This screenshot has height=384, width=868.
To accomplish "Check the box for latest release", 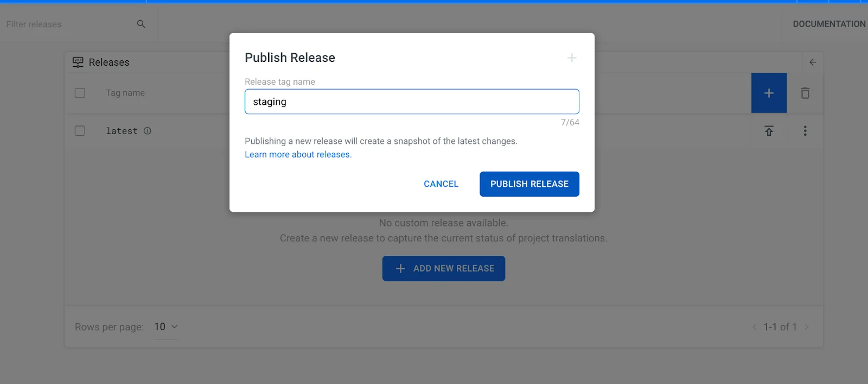I will coord(80,131).
